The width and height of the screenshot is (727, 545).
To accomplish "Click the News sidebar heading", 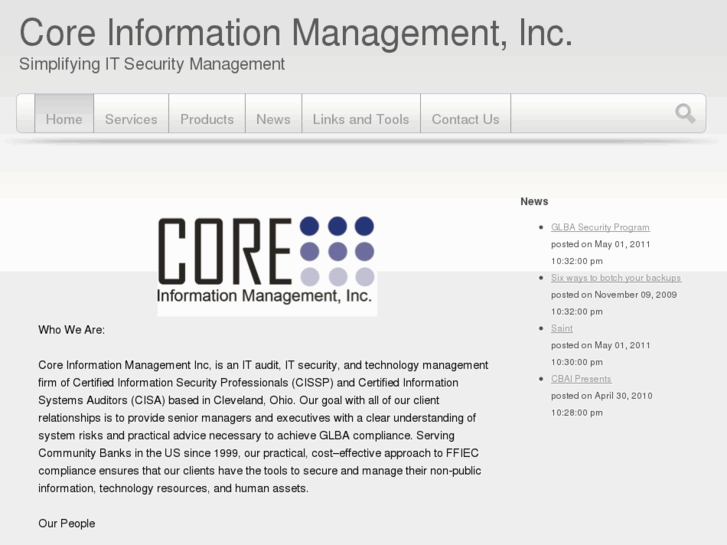I will [x=534, y=201].
